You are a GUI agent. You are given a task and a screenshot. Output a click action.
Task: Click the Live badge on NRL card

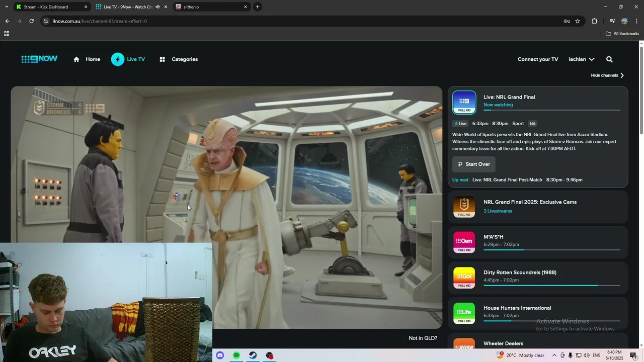point(461,124)
